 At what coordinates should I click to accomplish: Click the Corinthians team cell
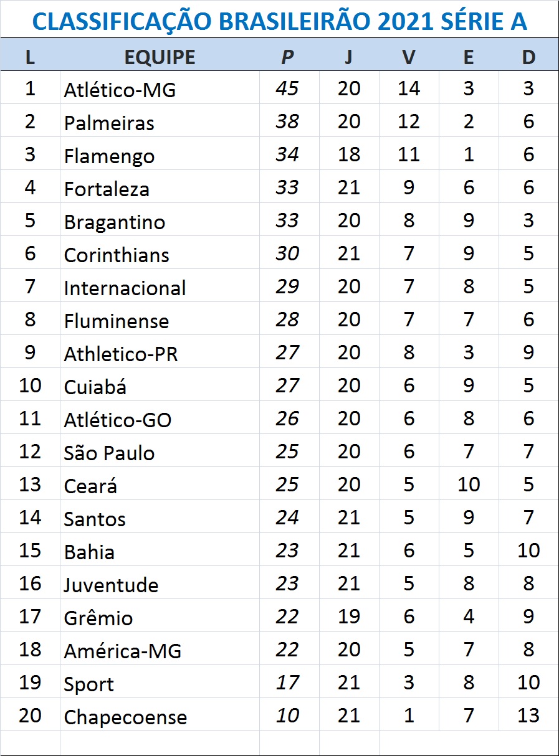[x=117, y=255]
